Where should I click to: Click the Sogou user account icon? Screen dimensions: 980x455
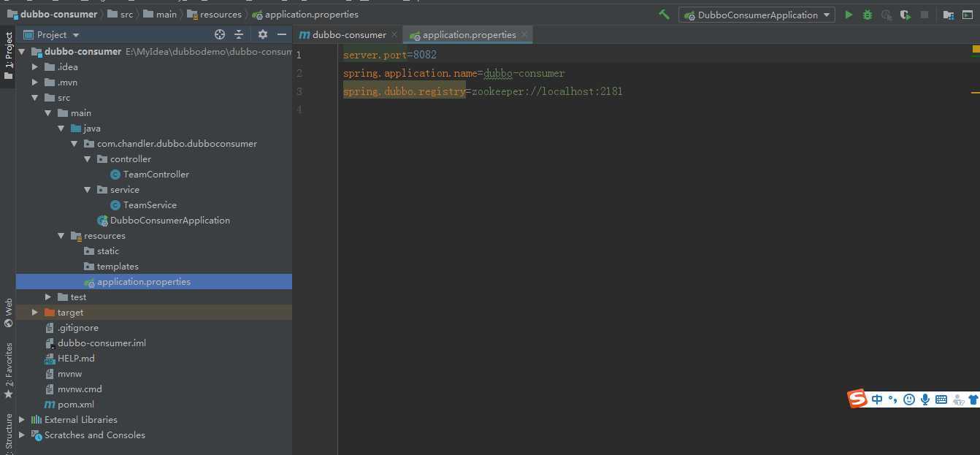(x=959, y=399)
